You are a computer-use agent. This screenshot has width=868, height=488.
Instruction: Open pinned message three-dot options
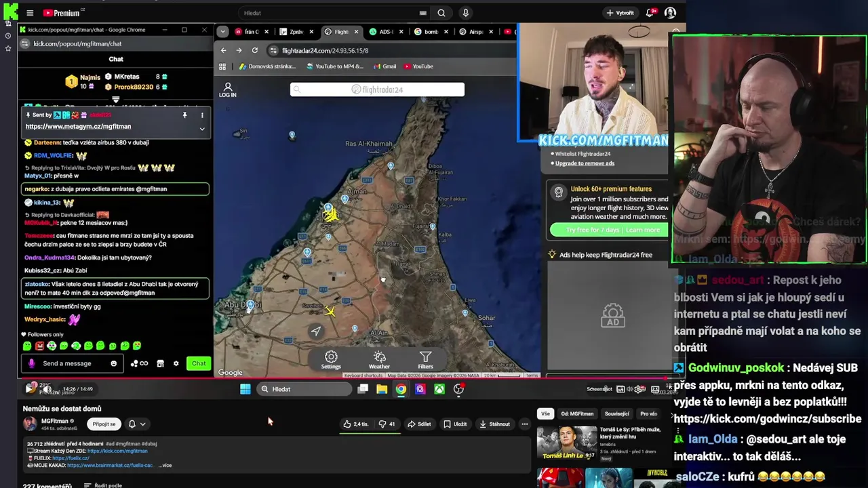201,115
